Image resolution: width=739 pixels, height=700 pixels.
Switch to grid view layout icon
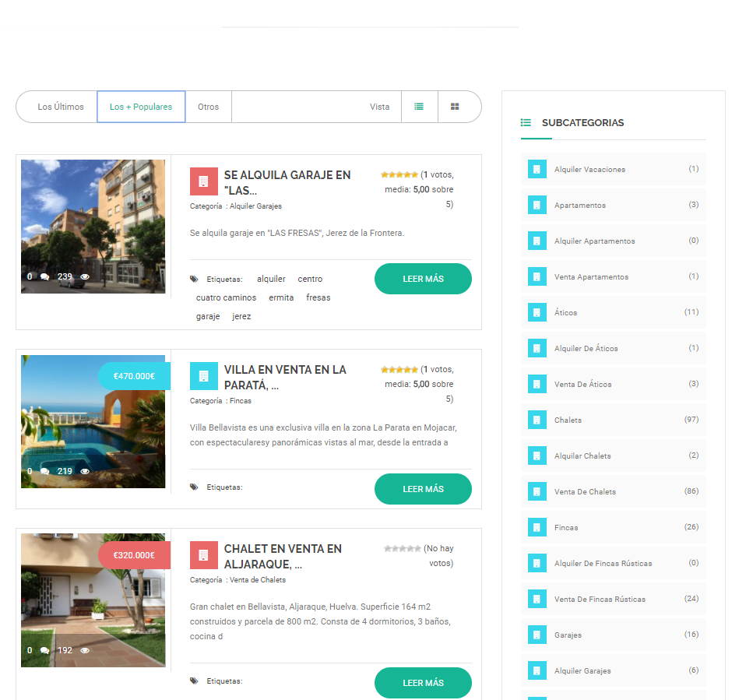(x=455, y=107)
